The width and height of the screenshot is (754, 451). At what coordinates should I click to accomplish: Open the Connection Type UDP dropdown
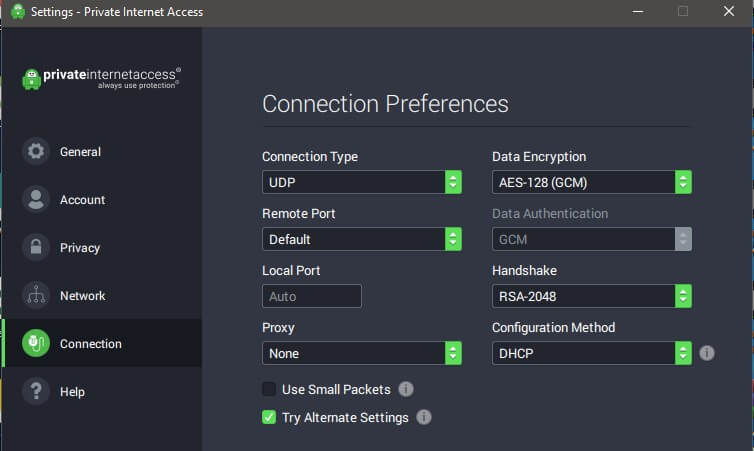click(362, 182)
